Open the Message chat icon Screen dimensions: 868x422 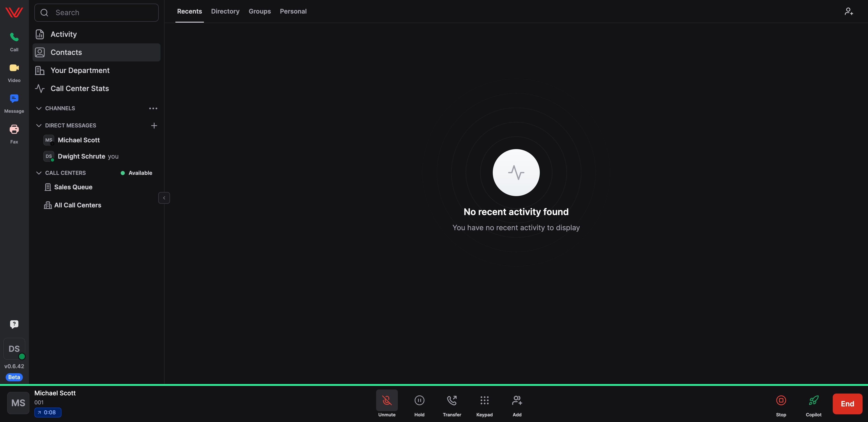coord(14,99)
